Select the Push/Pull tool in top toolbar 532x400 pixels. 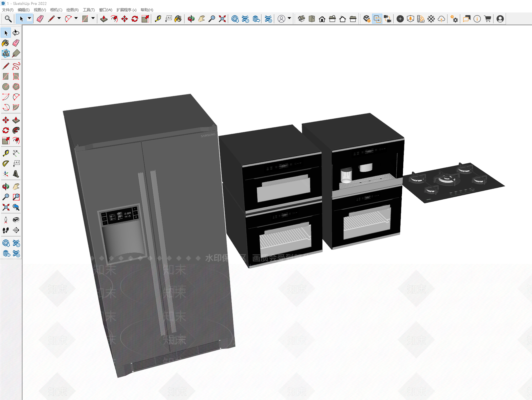click(104, 19)
